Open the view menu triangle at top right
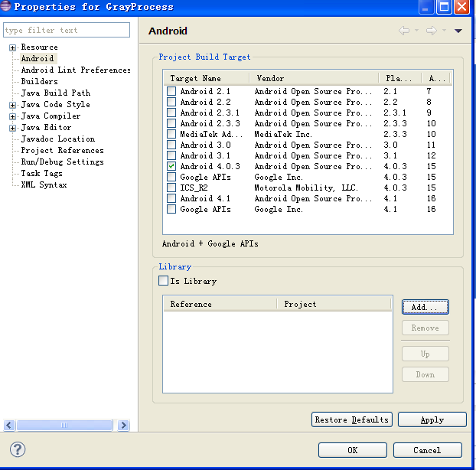This screenshot has height=470, width=476. click(458, 31)
